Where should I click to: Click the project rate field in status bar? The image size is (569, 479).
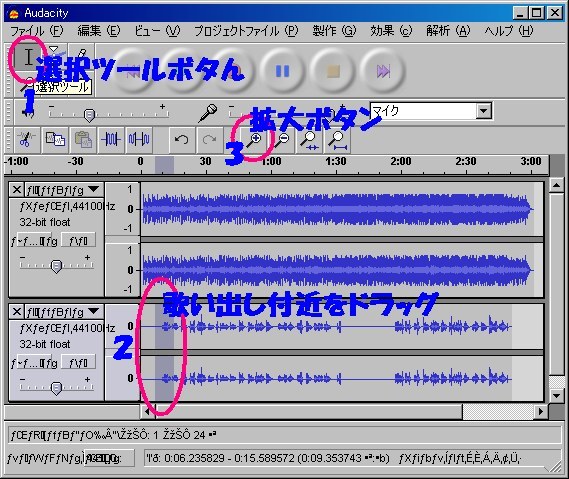pyautogui.click(x=109, y=459)
